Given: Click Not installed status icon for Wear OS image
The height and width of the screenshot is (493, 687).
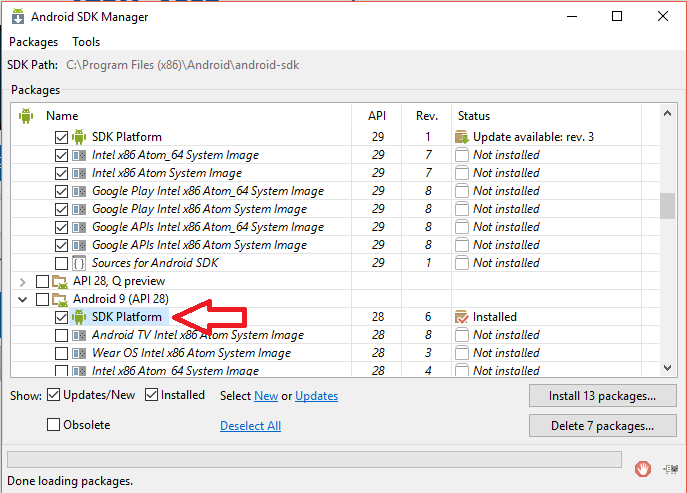Looking at the screenshot, I should pyautogui.click(x=462, y=353).
